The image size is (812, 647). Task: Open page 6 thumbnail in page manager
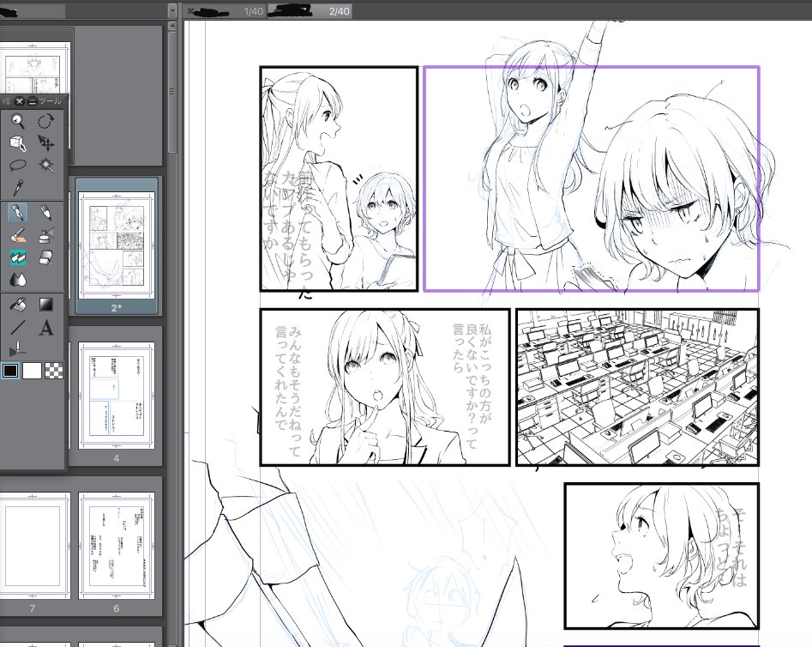[x=117, y=546]
